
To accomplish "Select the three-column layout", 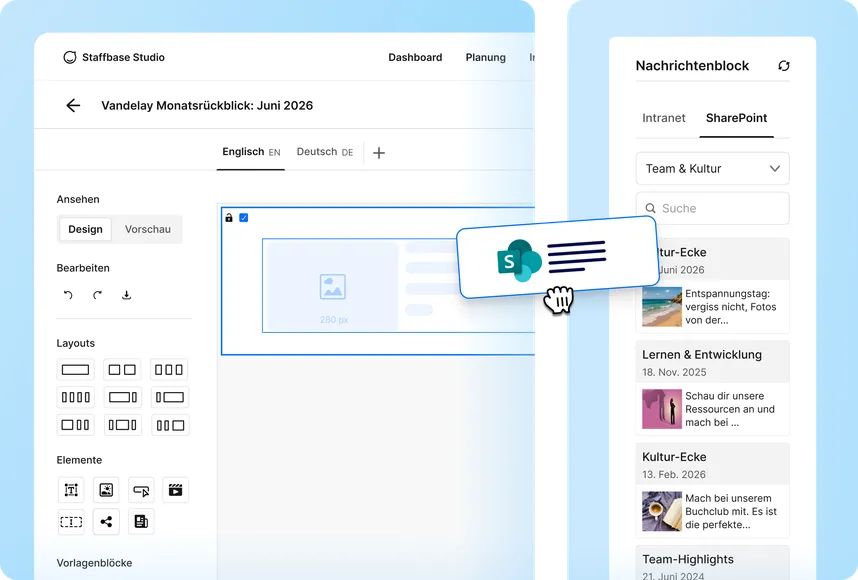I will 170,370.
